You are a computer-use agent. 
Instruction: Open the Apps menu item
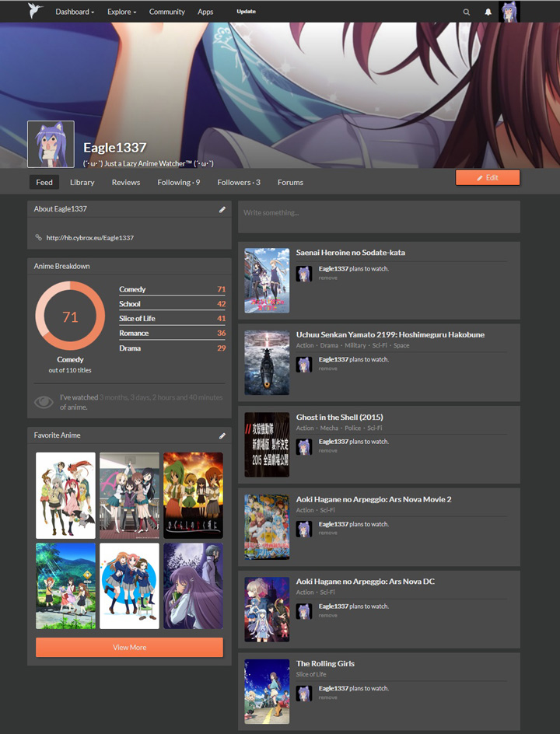pyautogui.click(x=205, y=12)
